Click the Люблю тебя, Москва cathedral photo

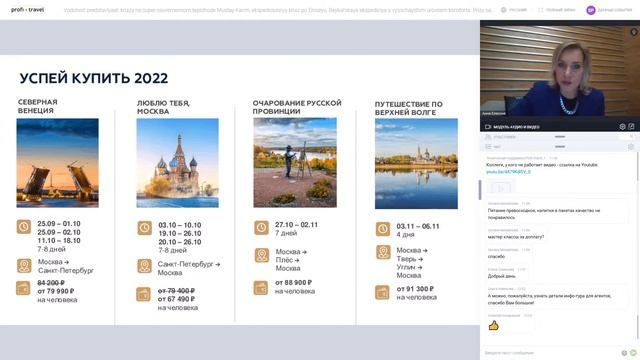point(178,163)
